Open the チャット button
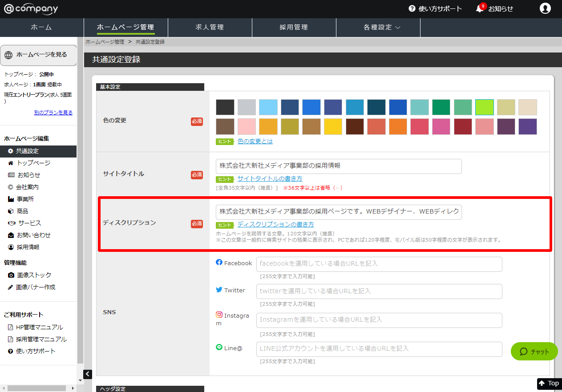Screen dimensions: 562x392 click(x=534, y=352)
